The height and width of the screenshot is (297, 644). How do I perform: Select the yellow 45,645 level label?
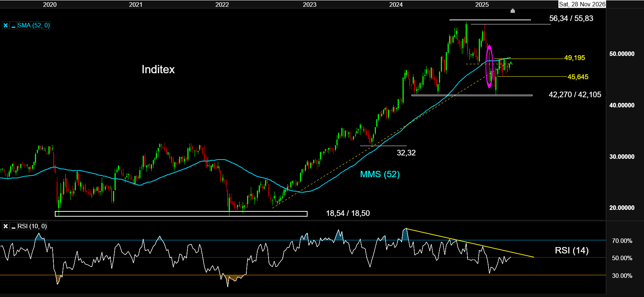pos(578,77)
